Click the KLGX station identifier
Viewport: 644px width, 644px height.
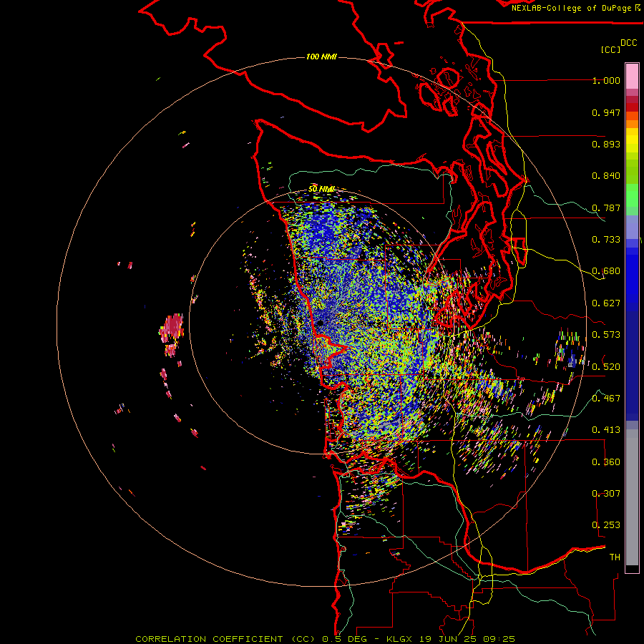click(x=399, y=639)
